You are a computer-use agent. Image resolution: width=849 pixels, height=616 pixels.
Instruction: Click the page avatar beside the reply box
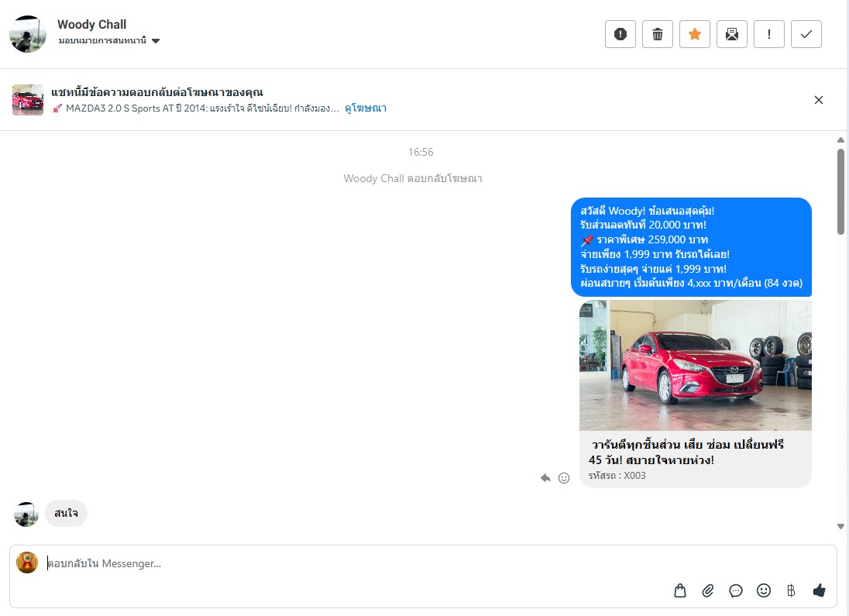(x=27, y=563)
